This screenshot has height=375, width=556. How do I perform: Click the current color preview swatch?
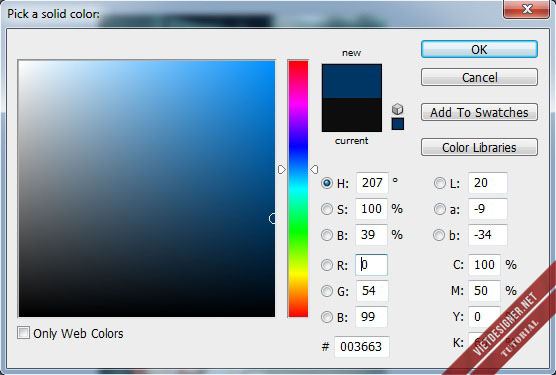coord(352,115)
